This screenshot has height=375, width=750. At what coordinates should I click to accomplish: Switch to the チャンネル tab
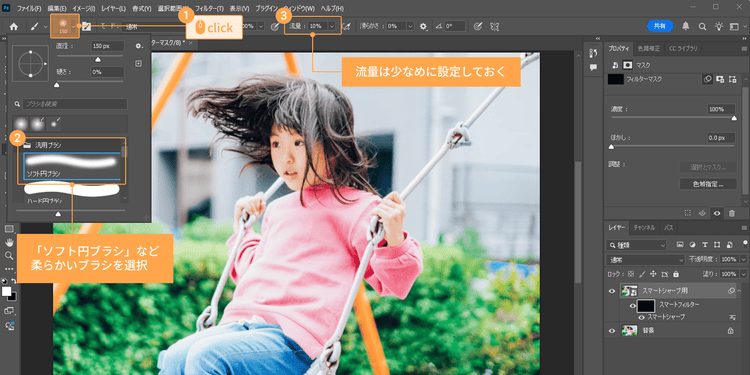[644, 228]
